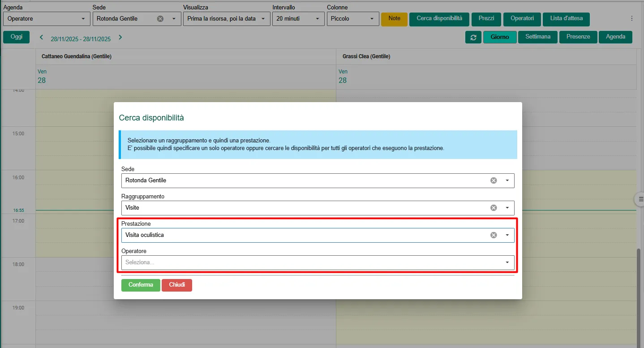Screen dimensions: 644x348
Task: Switch to the Presenze view
Action: (x=578, y=37)
